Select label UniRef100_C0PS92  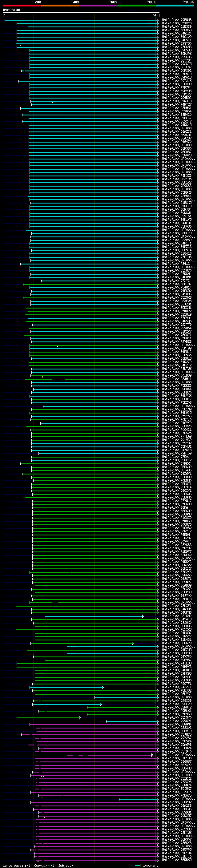point(177,71)
